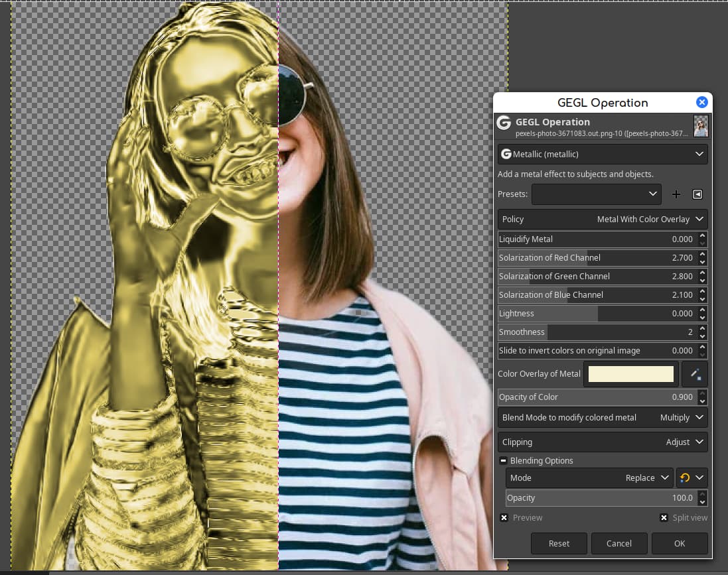The image size is (728, 575).
Task: Increase the Solarization of Red Channel value
Action: coord(703,254)
